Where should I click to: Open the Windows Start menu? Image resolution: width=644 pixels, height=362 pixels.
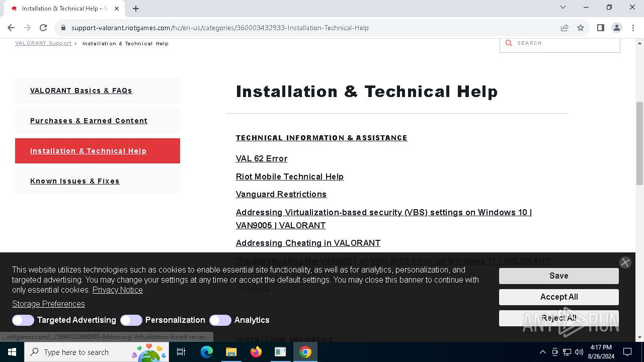[12, 352]
